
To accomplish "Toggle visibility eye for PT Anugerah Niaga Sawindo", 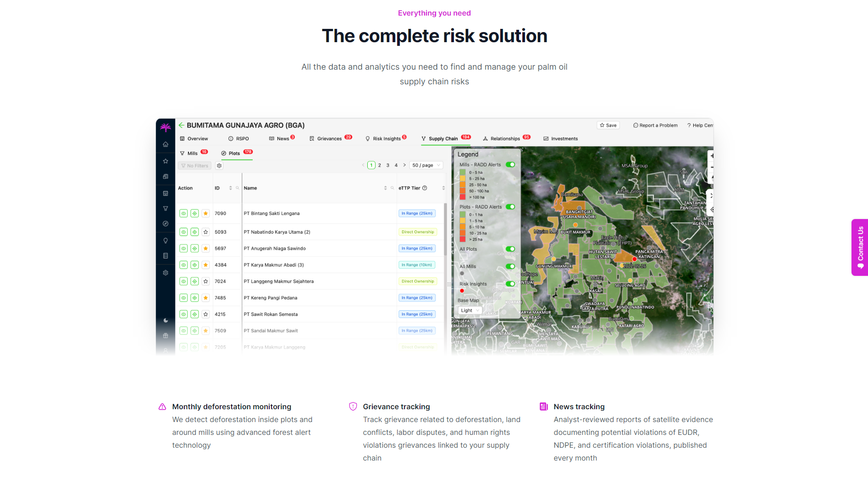I will click(x=183, y=248).
